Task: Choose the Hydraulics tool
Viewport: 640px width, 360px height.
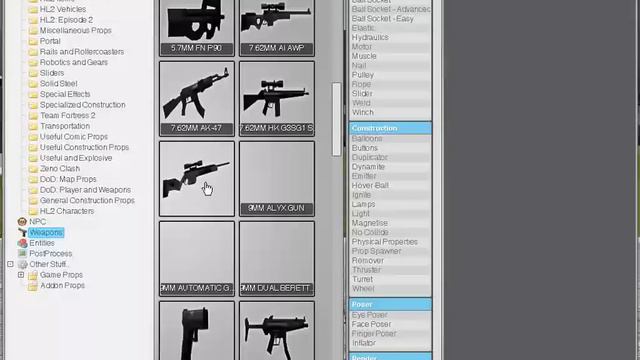Action: [370, 37]
